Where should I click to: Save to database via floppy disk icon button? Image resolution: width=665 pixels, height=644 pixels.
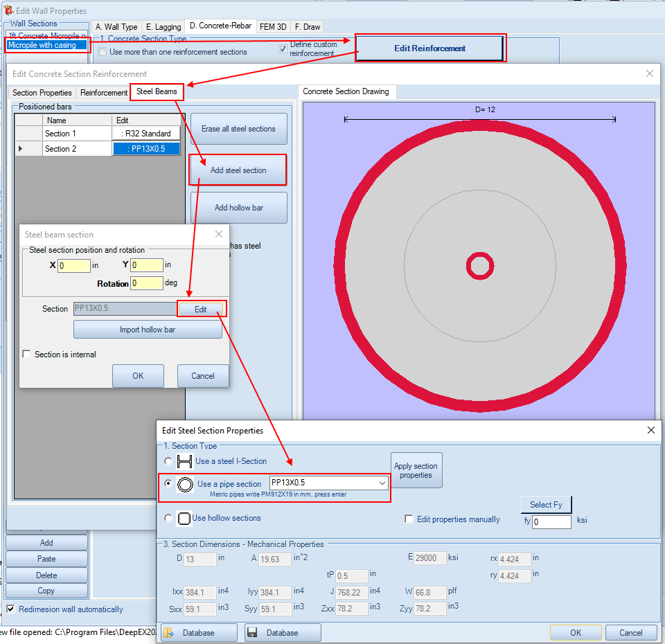click(283, 632)
